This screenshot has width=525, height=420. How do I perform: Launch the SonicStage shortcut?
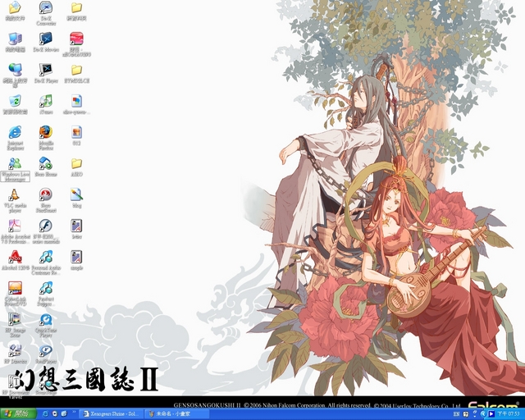click(46, 381)
